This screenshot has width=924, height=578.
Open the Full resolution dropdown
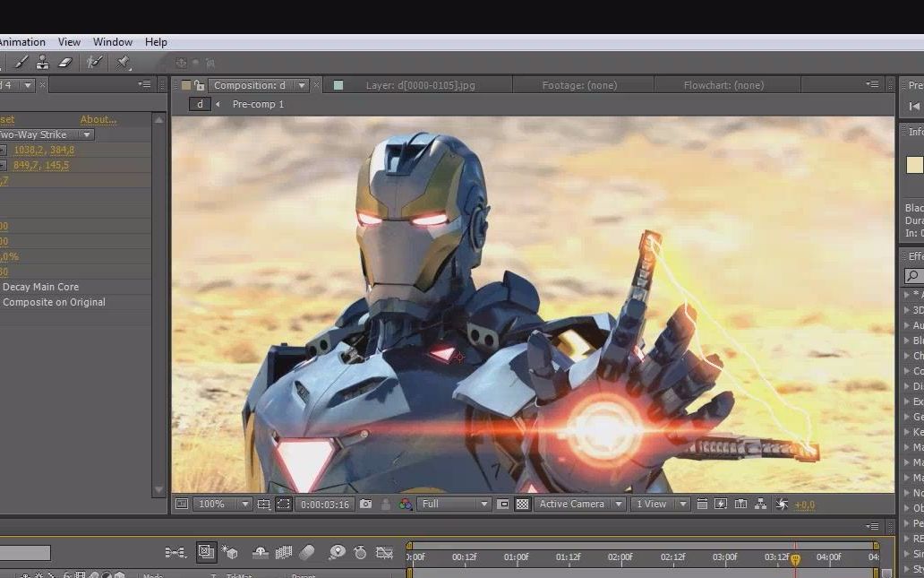(453, 505)
